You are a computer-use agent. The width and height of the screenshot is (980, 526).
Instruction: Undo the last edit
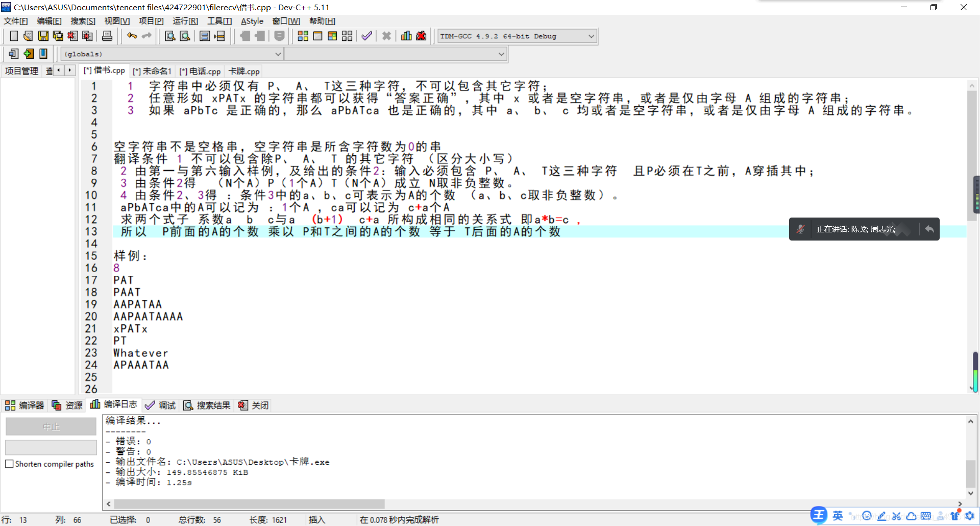point(132,36)
